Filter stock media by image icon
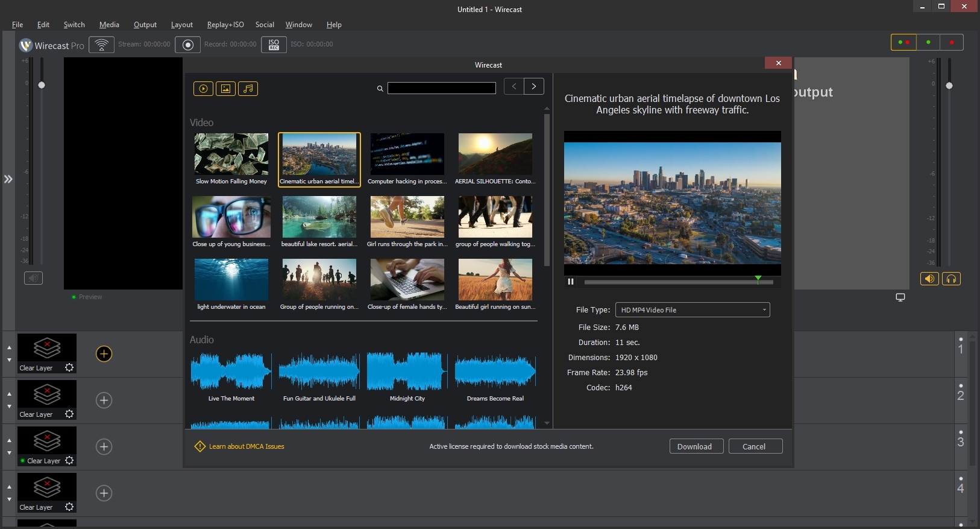This screenshot has height=529, width=980. click(x=225, y=89)
